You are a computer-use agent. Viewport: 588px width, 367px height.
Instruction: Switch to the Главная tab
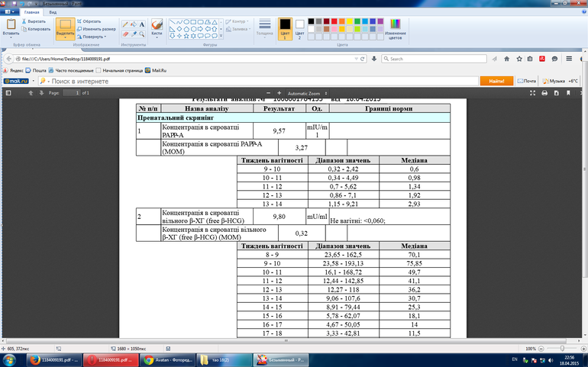coord(31,13)
